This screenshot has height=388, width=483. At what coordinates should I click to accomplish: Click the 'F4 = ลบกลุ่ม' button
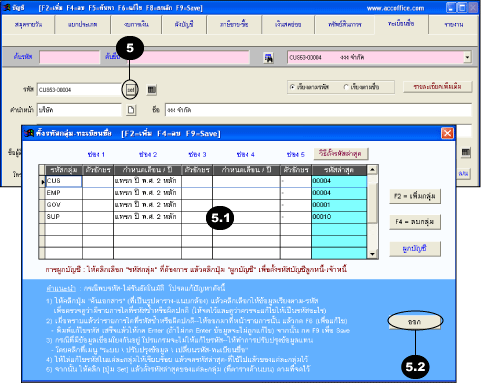point(415,222)
